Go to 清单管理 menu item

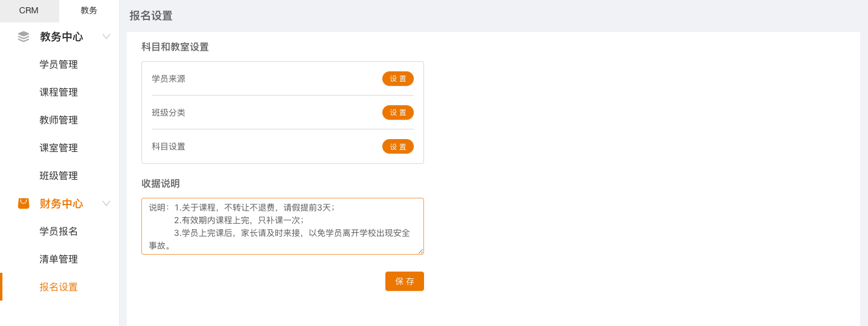pos(59,259)
